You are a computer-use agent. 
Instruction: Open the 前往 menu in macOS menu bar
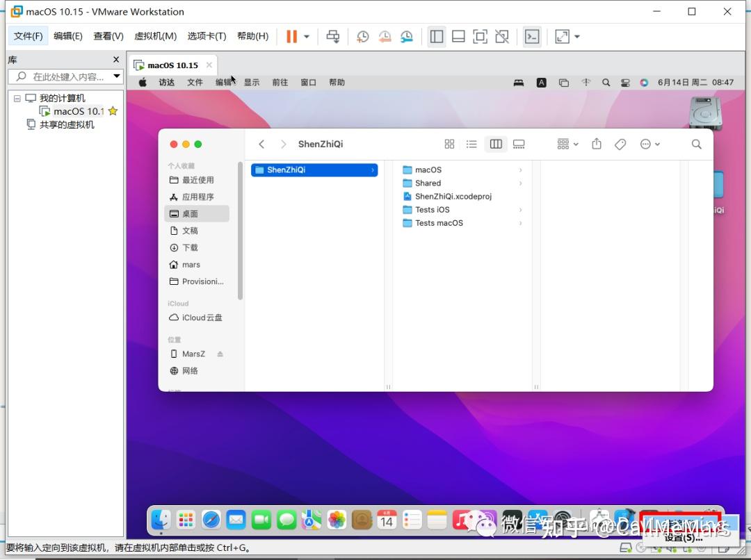click(x=280, y=82)
